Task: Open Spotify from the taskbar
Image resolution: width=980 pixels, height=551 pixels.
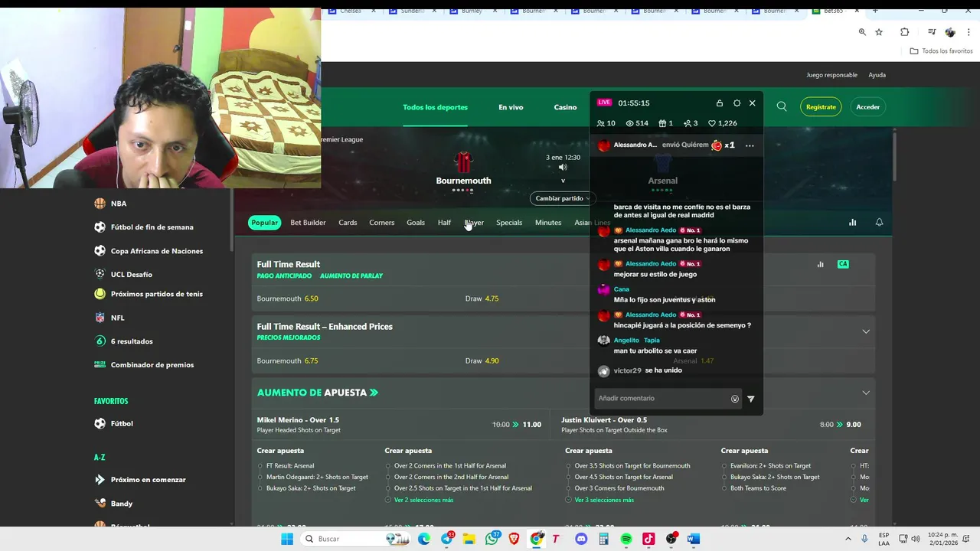Action: pos(626,539)
